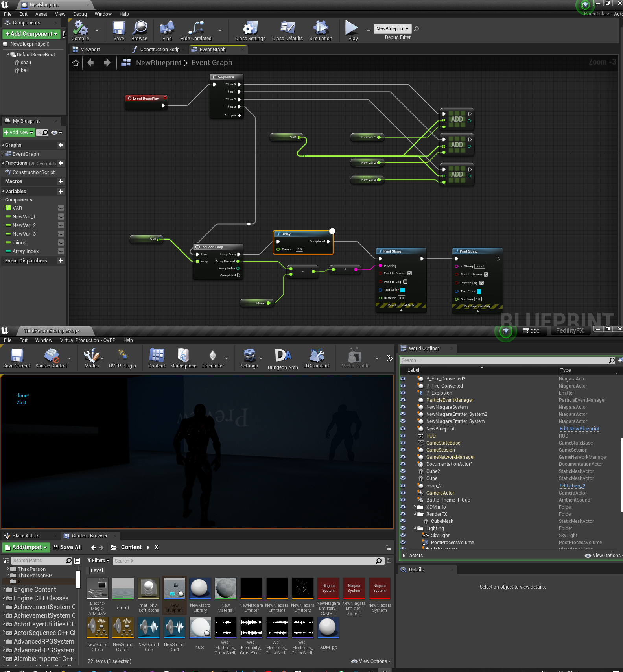Switch to the Viewport tab

[90, 50]
